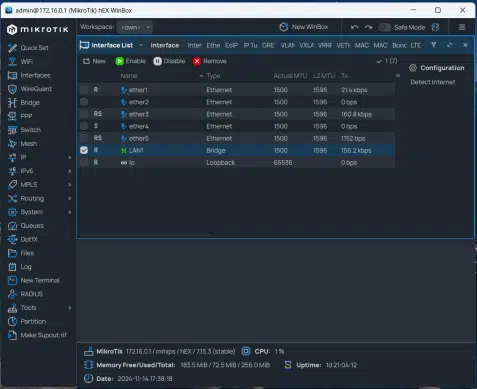This screenshot has height=389, width=477.
Task: Detach the Interface List panel
Action: click(449, 45)
